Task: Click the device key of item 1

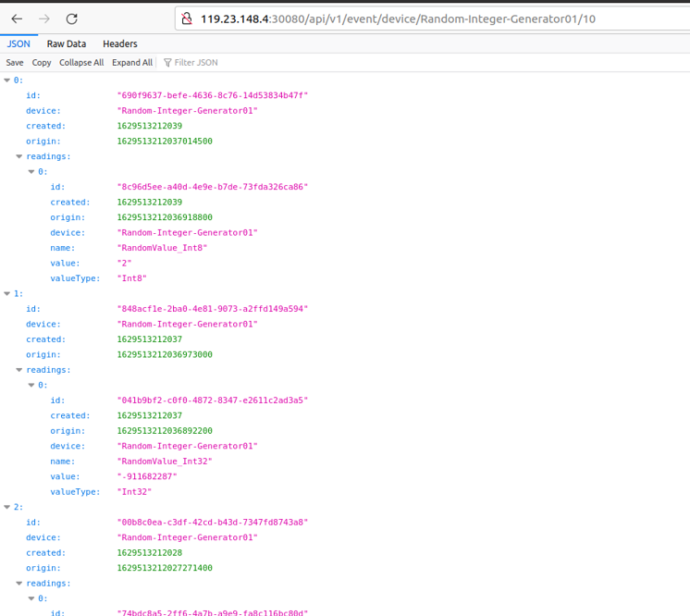Action: [x=43, y=324]
